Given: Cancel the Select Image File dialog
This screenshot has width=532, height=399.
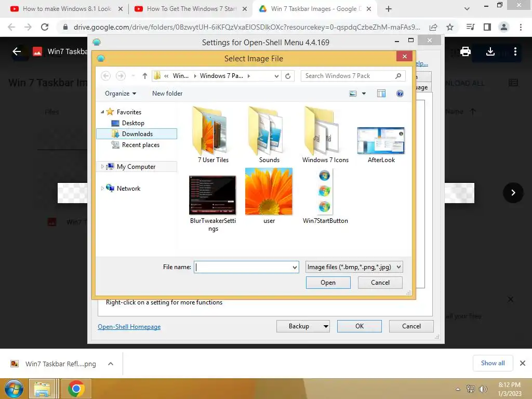Looking at the screenshot, I should click(380, 283).
